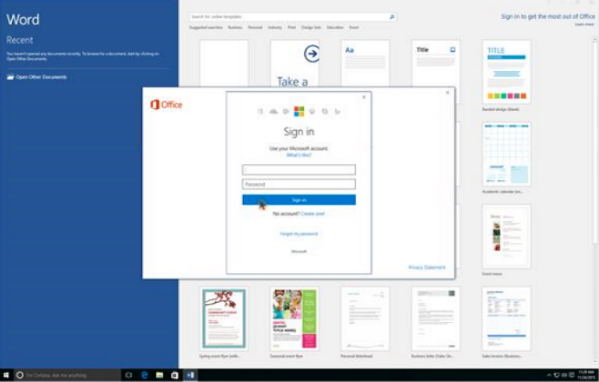Open File Explorer from taskbar
Screen dimensions: 599x382
tap(159, 375)
